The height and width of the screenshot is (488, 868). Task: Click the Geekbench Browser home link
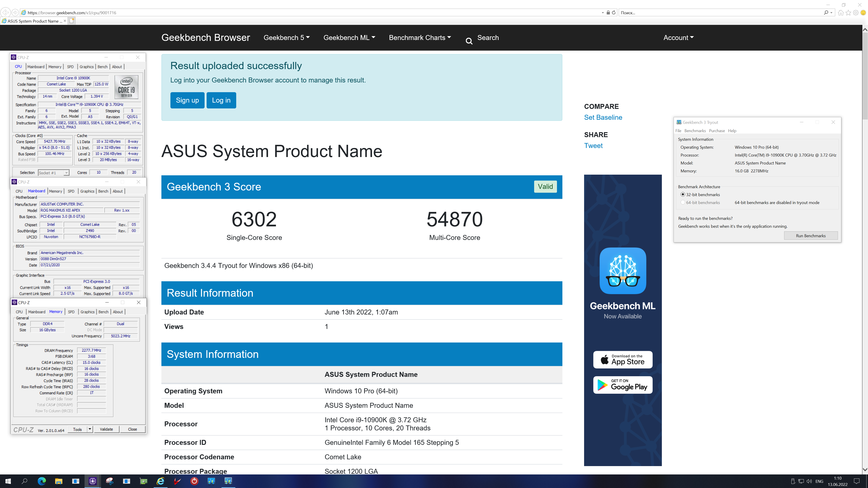point(205,38)
